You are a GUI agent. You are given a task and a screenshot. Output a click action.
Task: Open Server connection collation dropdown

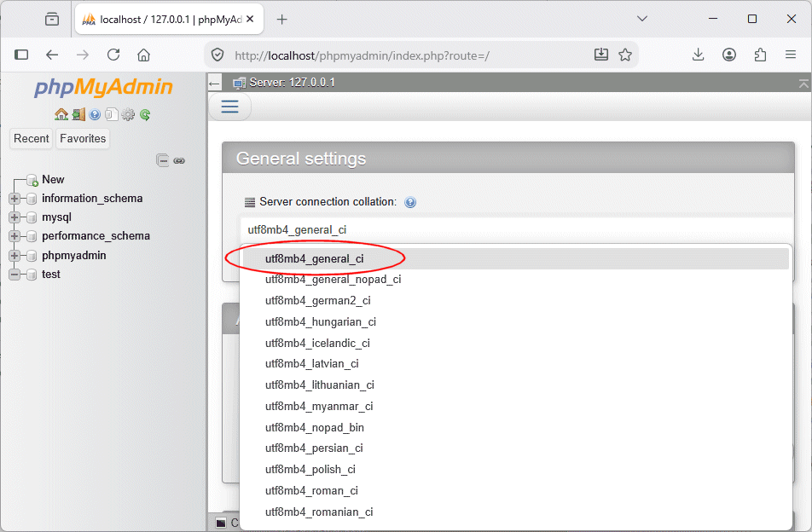click(x=516, y=230)
